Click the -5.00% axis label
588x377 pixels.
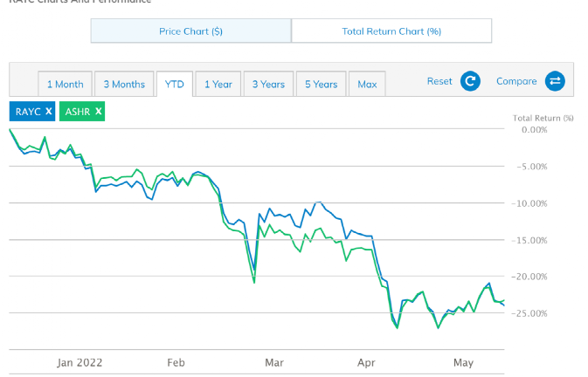tap(532, 166)
